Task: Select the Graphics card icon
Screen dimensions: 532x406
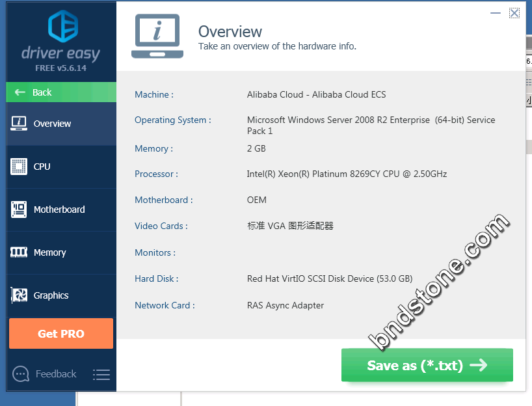Action: tap(19, 295)
